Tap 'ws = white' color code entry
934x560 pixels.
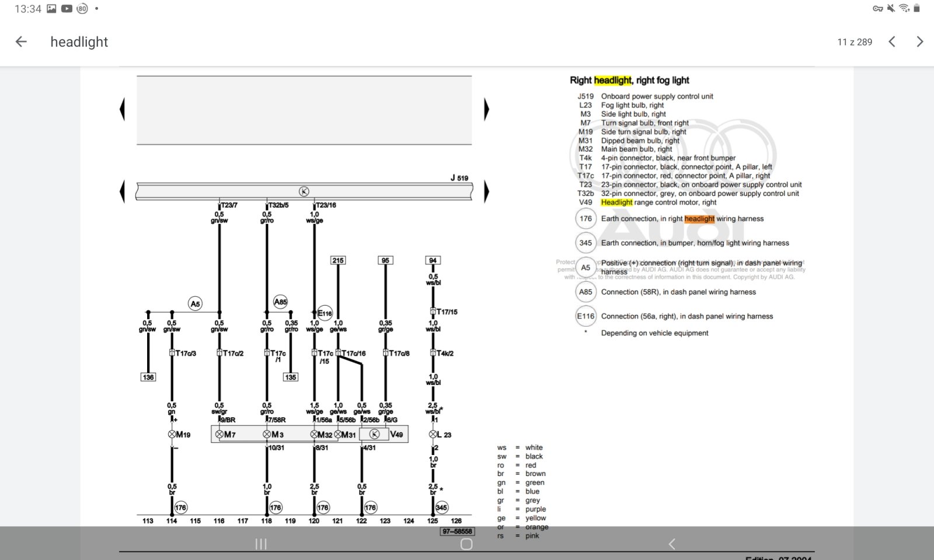tap(520, 447)
